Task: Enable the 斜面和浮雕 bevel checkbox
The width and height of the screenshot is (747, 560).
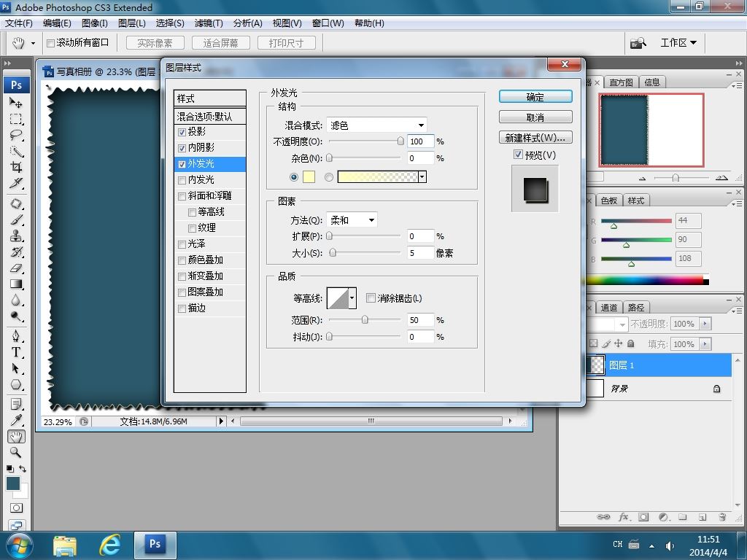Action: [182, 196]
